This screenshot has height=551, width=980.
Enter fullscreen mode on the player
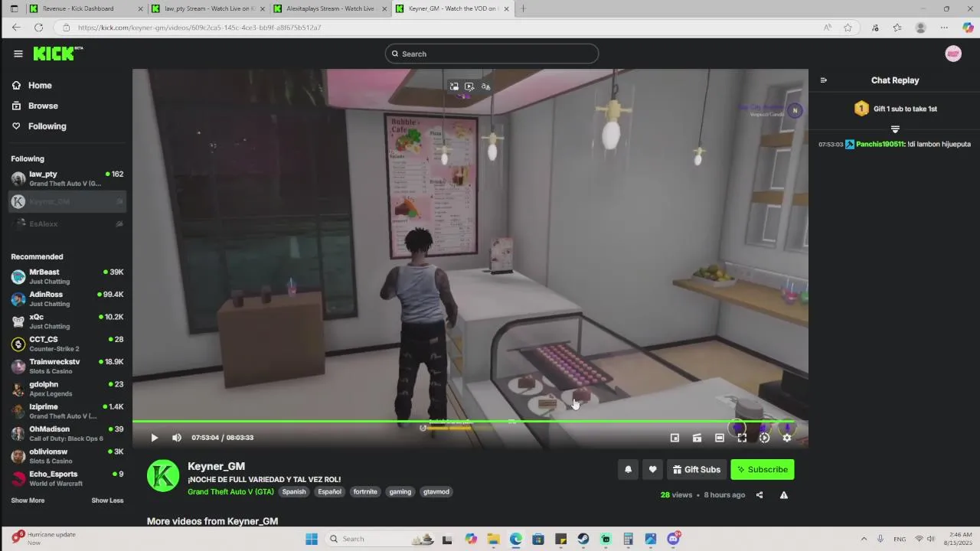(742, 438)
